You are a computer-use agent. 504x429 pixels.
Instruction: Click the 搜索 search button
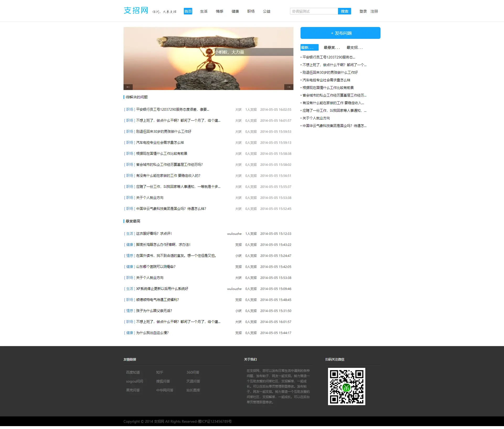pos(345,11)
